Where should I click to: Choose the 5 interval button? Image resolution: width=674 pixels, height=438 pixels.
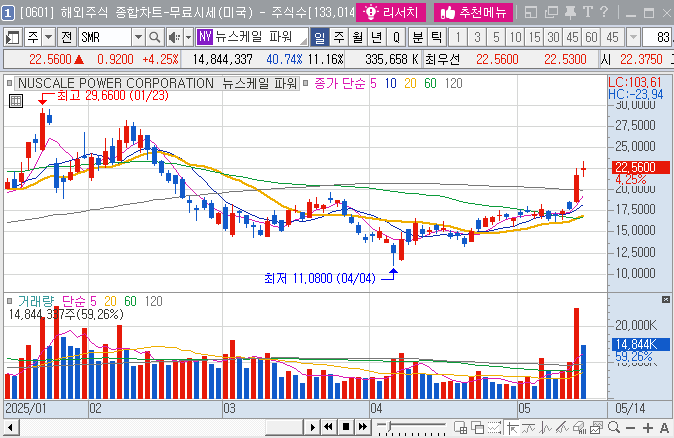click(x=496, y=38)
